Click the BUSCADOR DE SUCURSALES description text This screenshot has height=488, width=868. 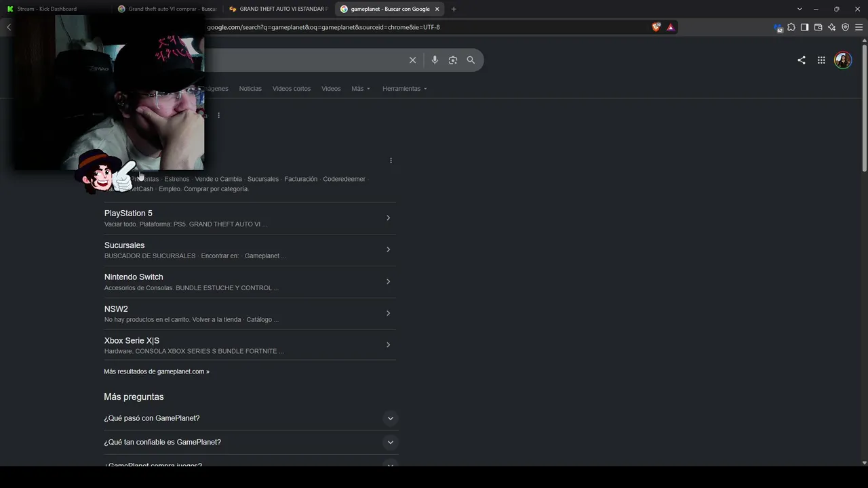tap(150, 256)
